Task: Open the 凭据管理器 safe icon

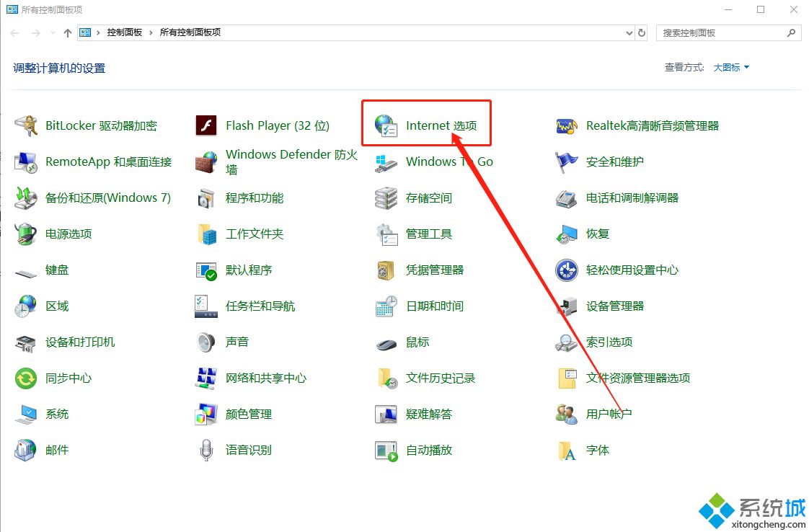Action: 386,270
